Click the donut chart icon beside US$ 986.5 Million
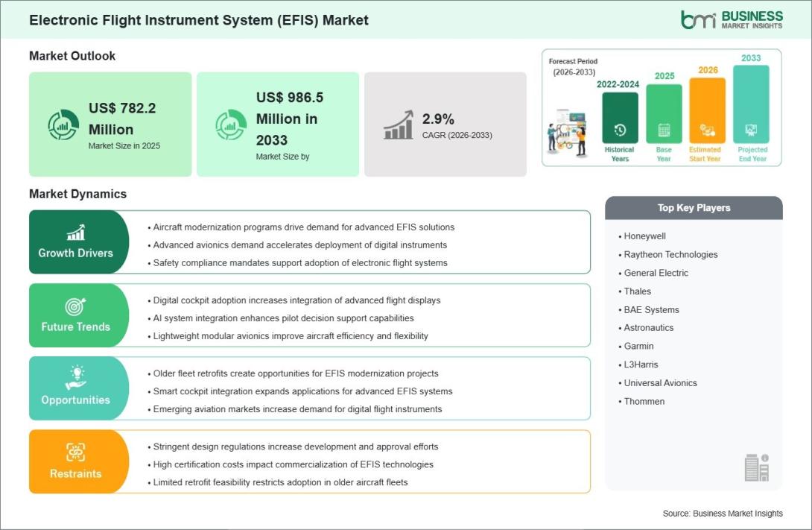 tap(231, 124)
